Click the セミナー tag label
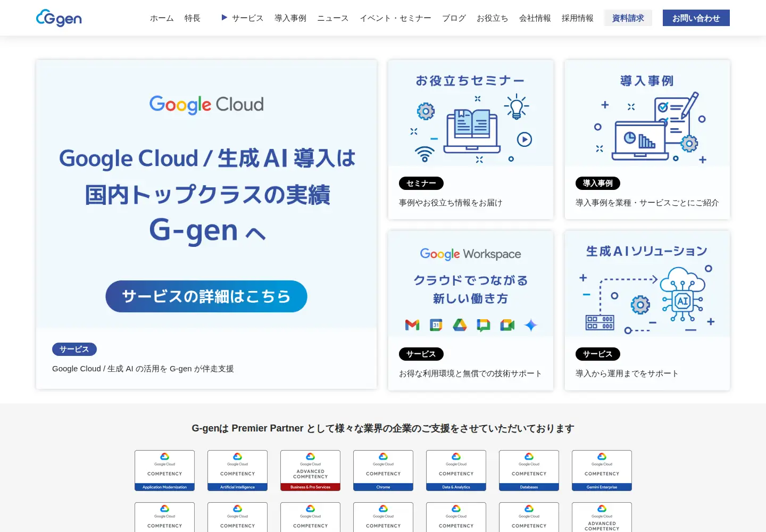Screen dimensions: 766x532 pos(421,184)
